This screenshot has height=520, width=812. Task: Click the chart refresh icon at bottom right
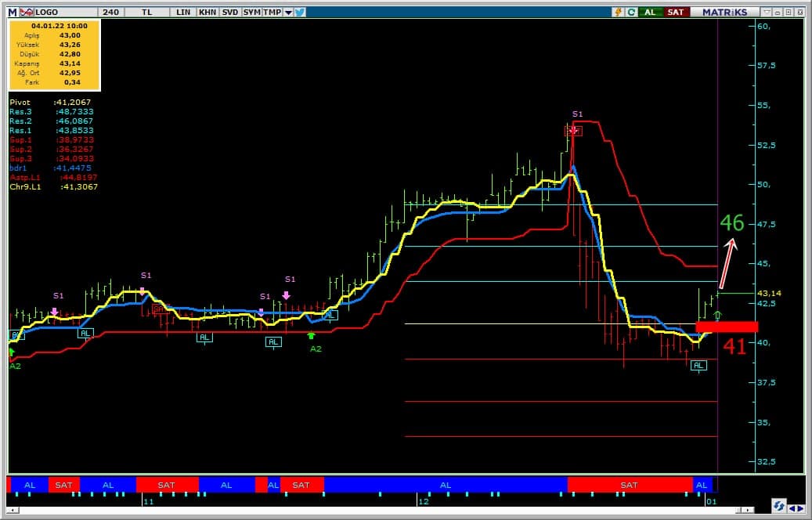click(x=779, y=504)
